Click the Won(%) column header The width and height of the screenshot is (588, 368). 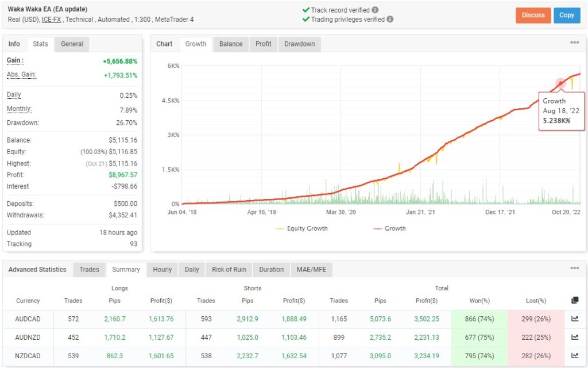[x=479, y=301]
